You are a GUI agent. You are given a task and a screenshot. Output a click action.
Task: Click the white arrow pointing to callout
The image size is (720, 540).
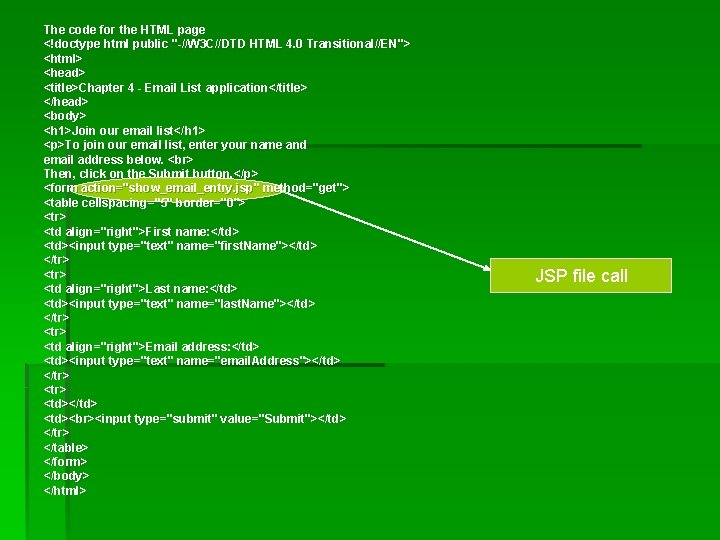pos(387,231)
